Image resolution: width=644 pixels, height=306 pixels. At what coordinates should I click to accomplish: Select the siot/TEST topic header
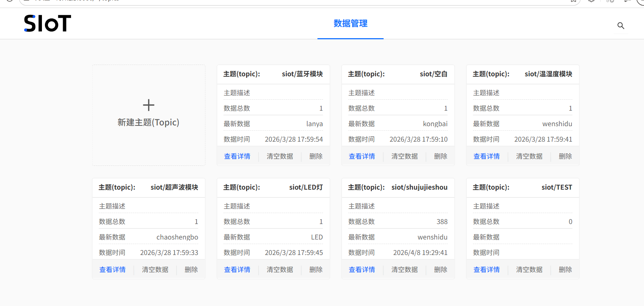coord(522,187)
